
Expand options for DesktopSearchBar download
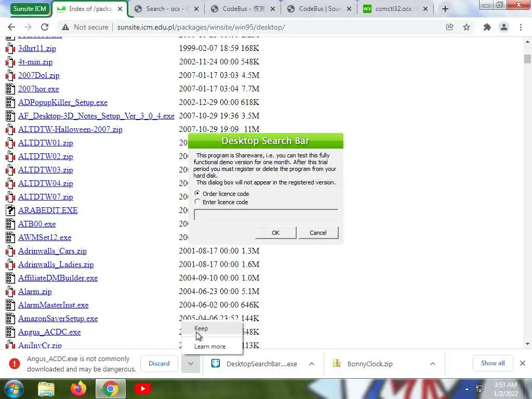click(x=312, y=364)
